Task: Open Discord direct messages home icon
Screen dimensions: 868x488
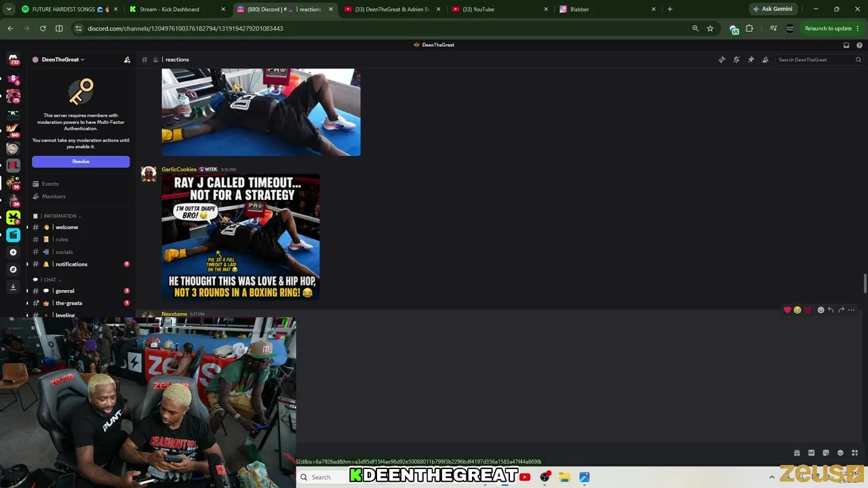Action: [13, 60]
